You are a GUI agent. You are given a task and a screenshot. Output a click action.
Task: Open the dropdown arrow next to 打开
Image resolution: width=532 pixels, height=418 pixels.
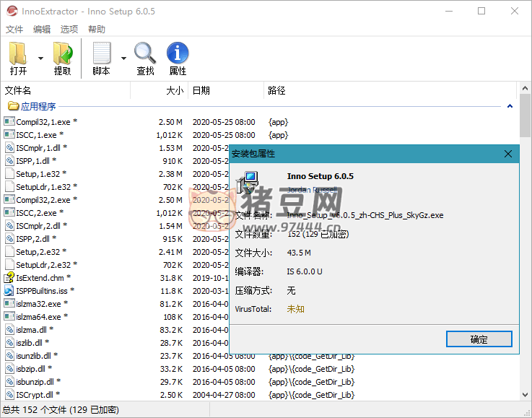pyautogui.click(x=40, y=58)
